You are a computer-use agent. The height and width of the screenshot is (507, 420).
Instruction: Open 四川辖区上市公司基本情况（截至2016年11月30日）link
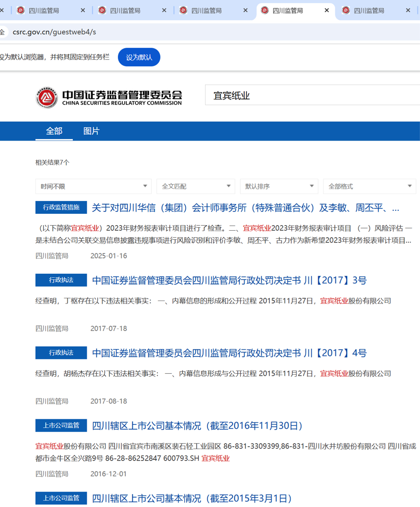point(198,426)
